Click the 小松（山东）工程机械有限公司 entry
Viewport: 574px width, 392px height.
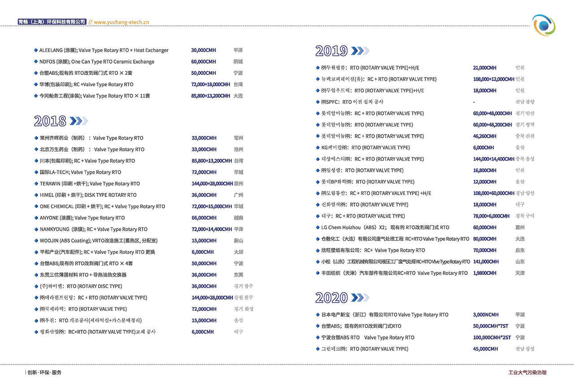point(393,261)
